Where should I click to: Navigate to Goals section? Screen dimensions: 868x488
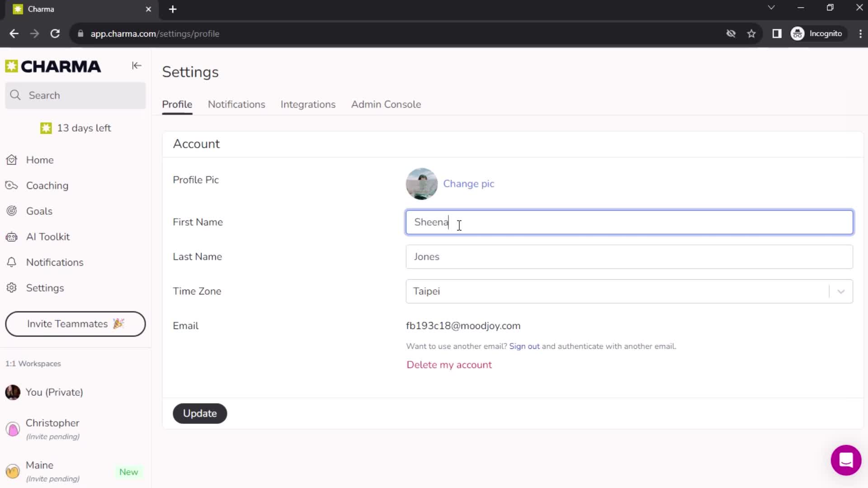[x=38, y=211]
